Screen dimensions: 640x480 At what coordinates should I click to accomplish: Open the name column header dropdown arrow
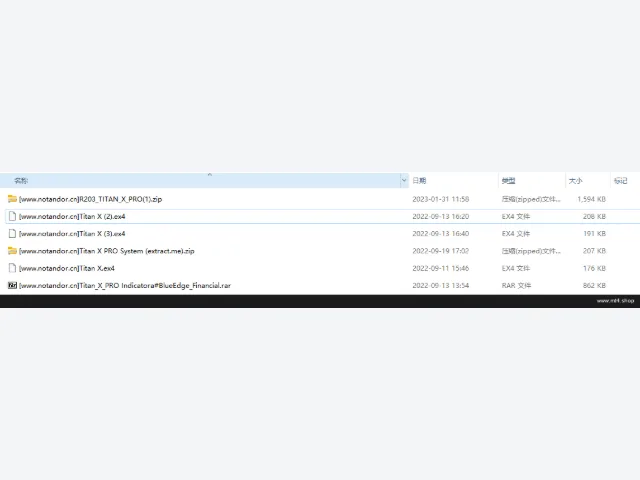point(404,180)
